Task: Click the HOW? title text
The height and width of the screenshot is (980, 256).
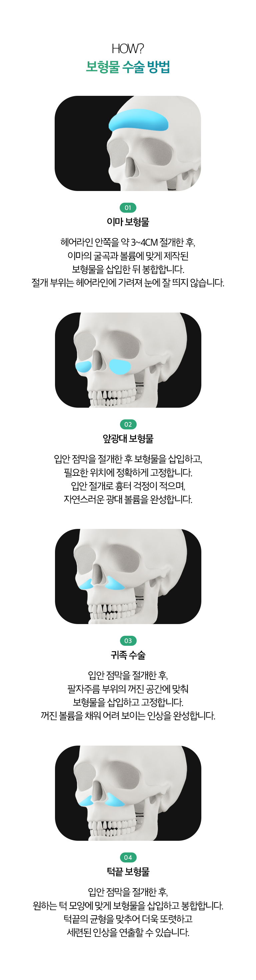Action: coord(128,49)
